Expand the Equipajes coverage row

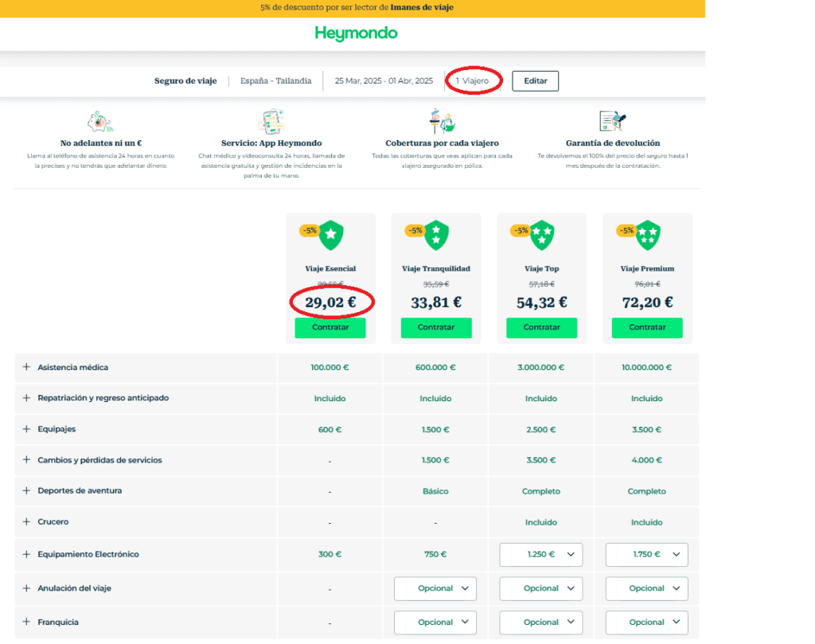[x=26, y=429]
